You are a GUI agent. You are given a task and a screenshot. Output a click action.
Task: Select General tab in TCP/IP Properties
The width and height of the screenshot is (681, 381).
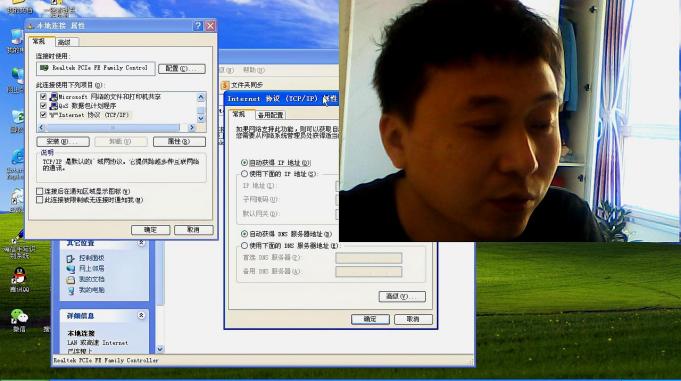click(238, 114)
